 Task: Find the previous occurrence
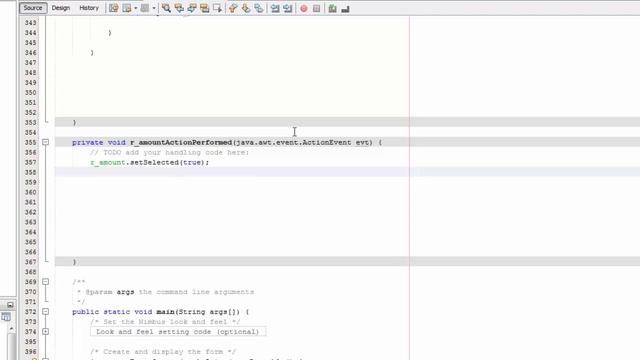pyautogui.click(x=179, y=8)
